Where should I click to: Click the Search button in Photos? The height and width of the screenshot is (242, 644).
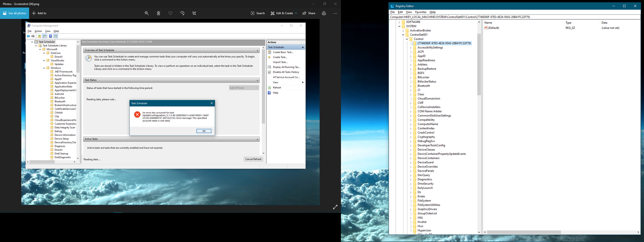[258, 13]
